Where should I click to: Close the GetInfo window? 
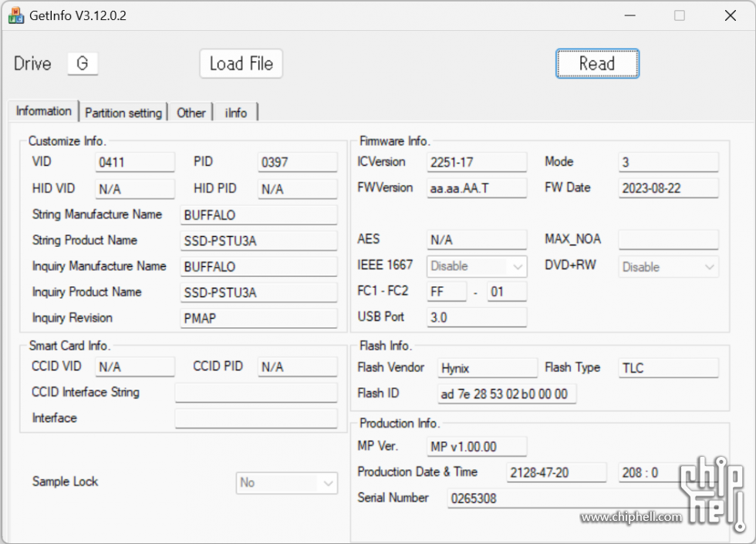coord(730,15)
